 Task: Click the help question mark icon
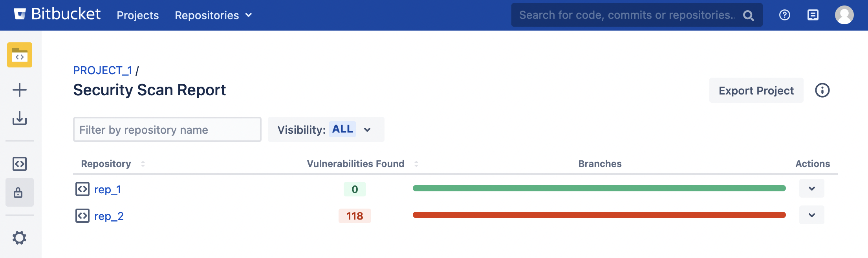coord(784,15)
